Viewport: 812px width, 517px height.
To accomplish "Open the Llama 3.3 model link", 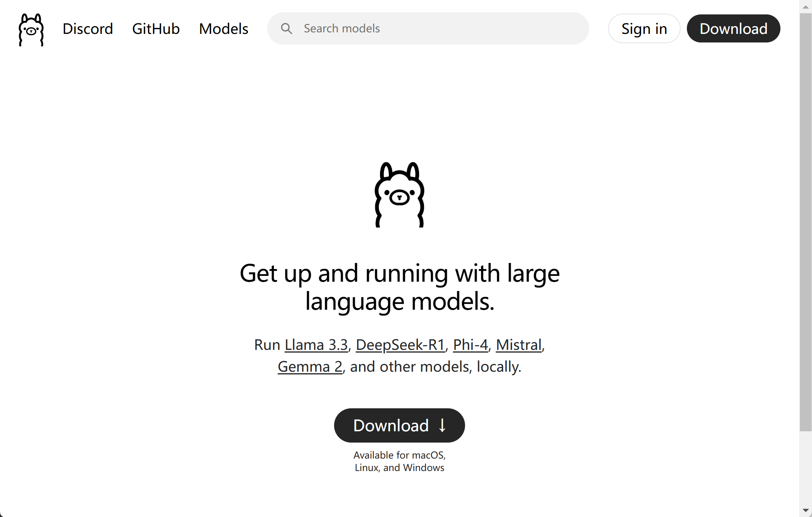I will (x=316, y=345).
